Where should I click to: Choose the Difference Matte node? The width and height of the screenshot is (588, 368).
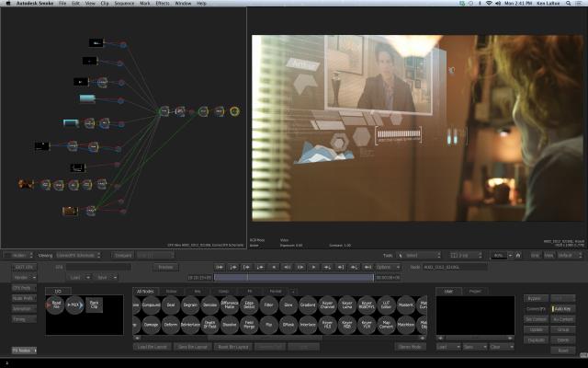[x=230, y=305]
